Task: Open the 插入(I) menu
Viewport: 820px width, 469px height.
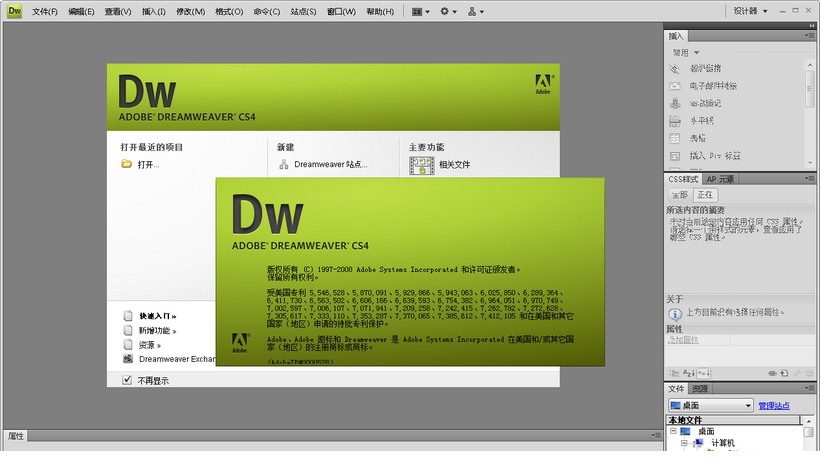Action: click(x=154, y=12)
